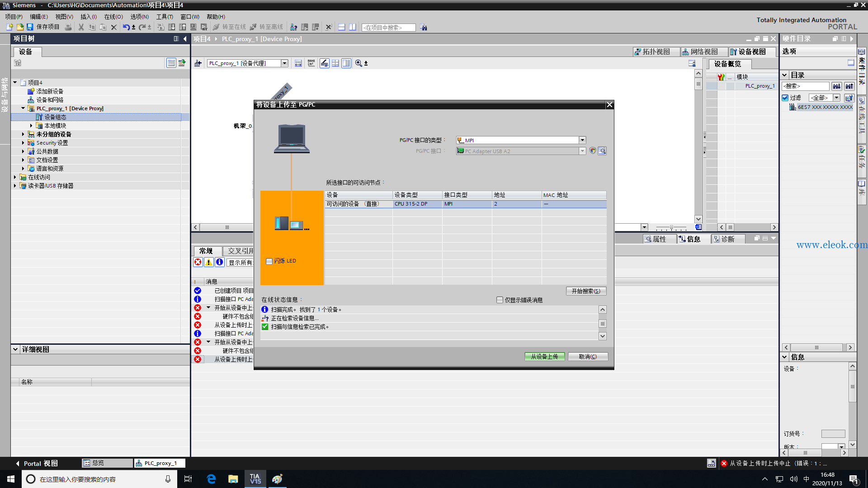This screenshot has height=488, width=868.
Task: Open the 项目(P) menu
Action: tap(14, 17)
